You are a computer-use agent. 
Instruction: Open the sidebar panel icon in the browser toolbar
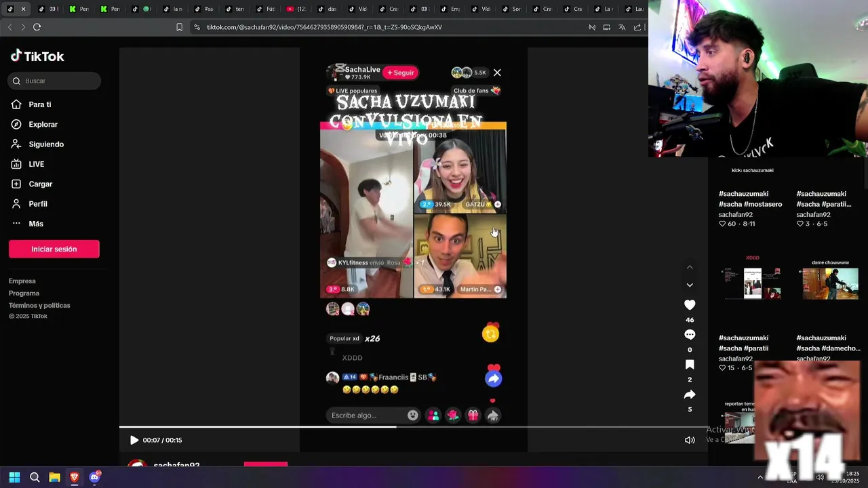tap(607, 27)
